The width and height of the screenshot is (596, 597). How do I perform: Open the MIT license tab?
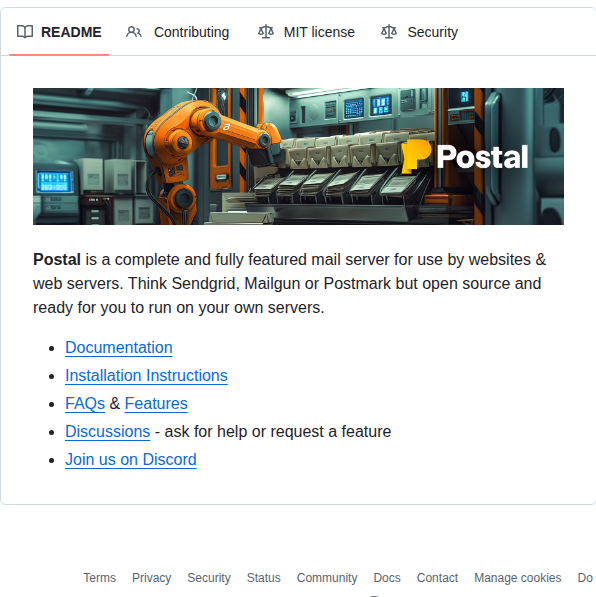click(306, 32)
